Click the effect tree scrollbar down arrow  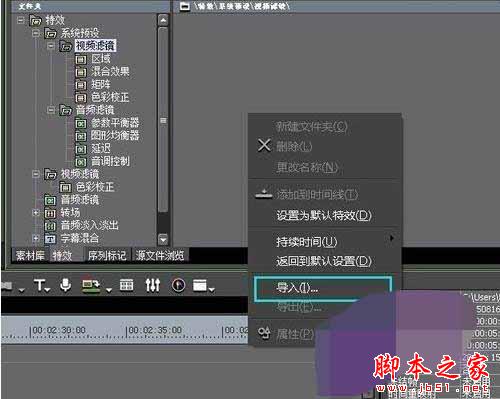tap(163, 239)
